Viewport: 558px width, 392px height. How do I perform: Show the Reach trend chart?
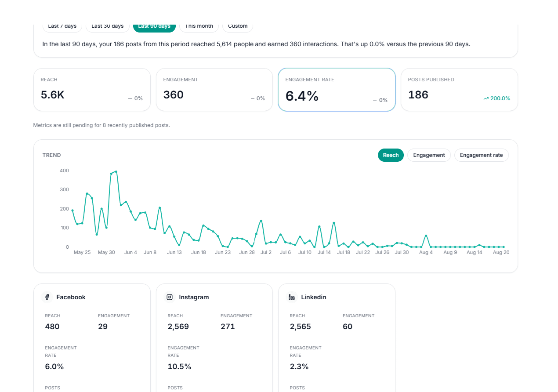pos(391,155)
